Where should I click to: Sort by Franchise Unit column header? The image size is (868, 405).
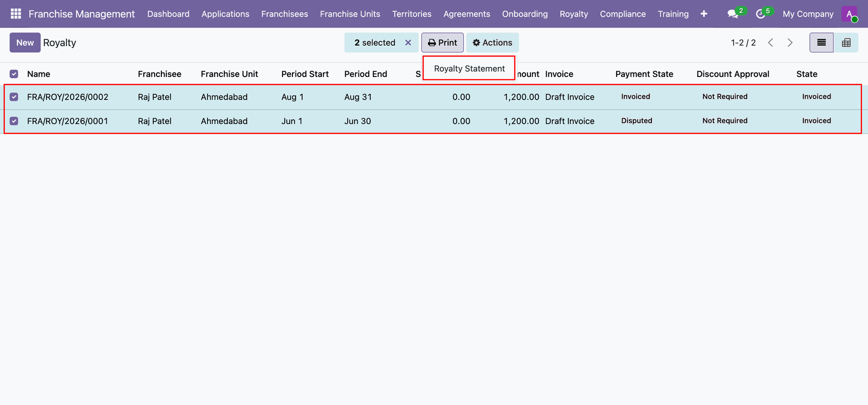tap(229, 74)
